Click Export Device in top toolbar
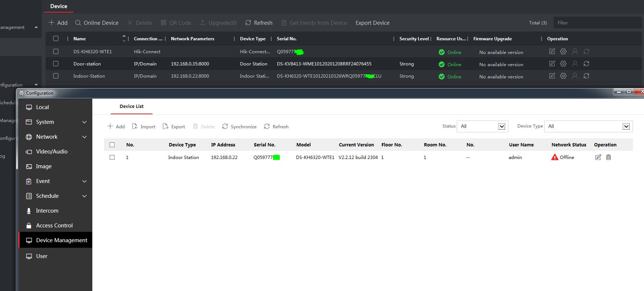Viewport: 644px width, 291px height. (x=372, y=23)
